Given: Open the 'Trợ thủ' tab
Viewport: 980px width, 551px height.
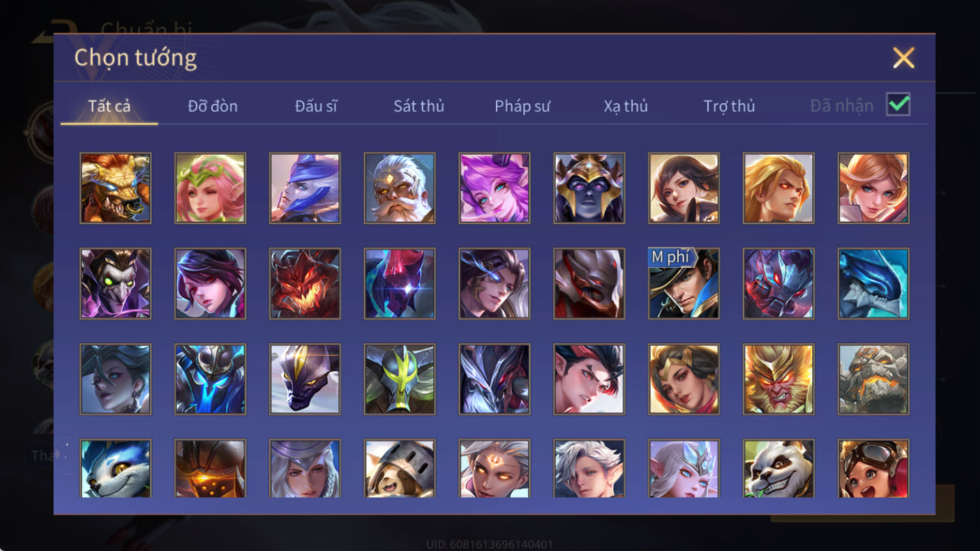Looking at the screenshot, I should [x=729, y=106].
